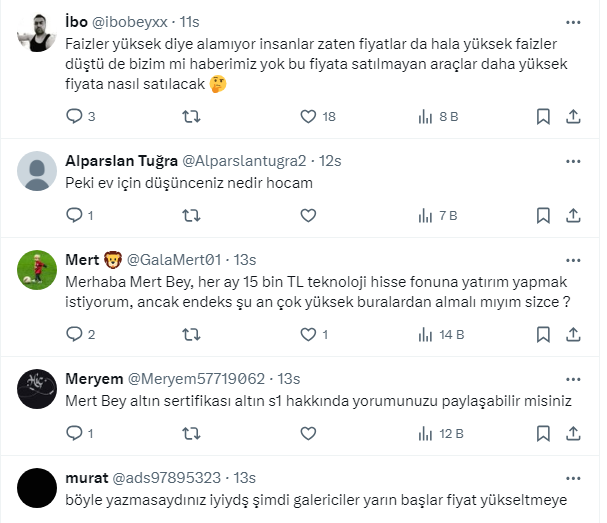Share İbo's tweet
This screenshot has height=523, width=607.
573,116
